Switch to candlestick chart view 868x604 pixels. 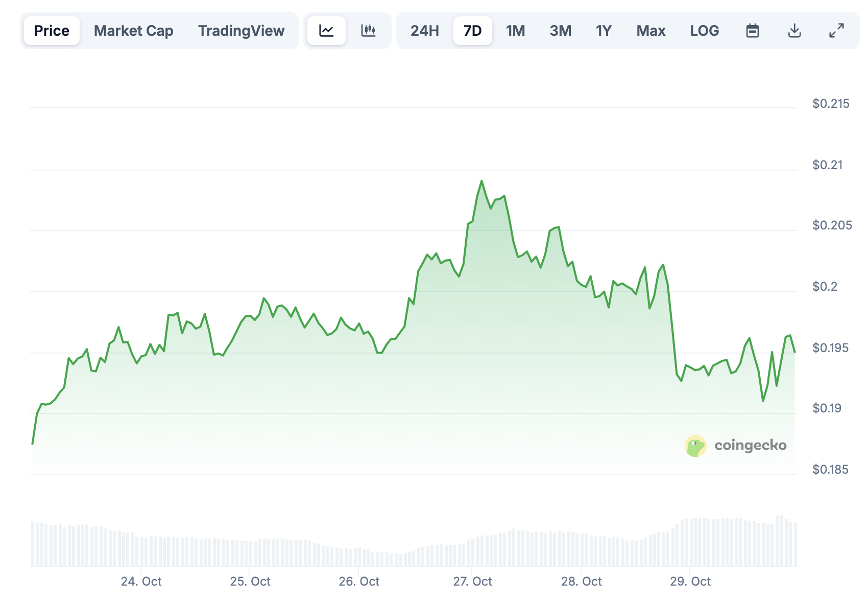click(x=369, y=31)
